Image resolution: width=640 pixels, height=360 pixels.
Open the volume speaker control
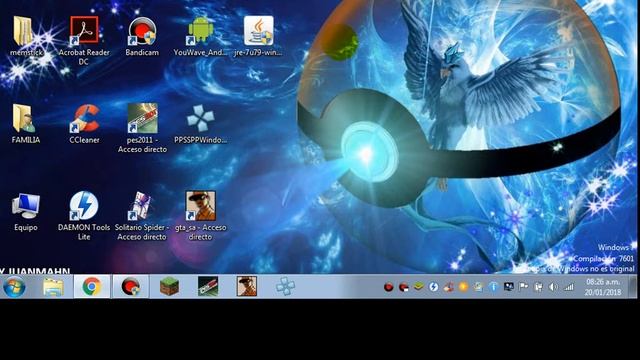pyautogui.click(x=553, y=287)
